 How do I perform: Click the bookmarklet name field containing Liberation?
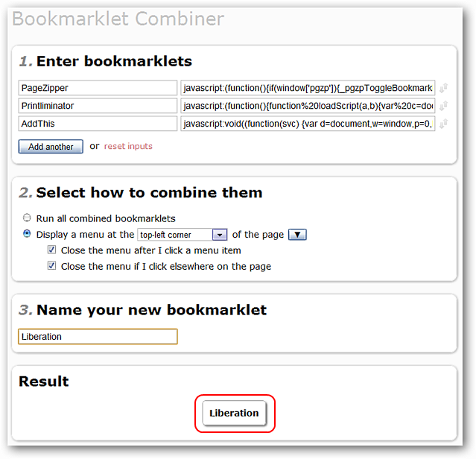pos(98,337)
